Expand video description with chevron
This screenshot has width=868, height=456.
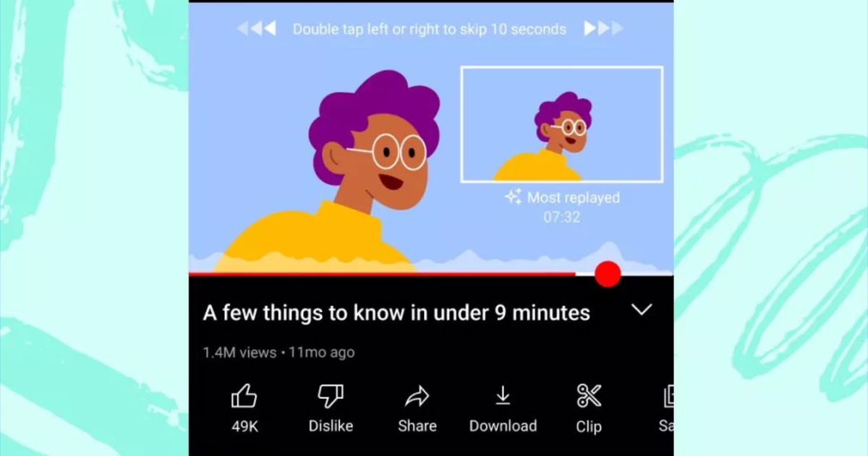pos(642,310)
